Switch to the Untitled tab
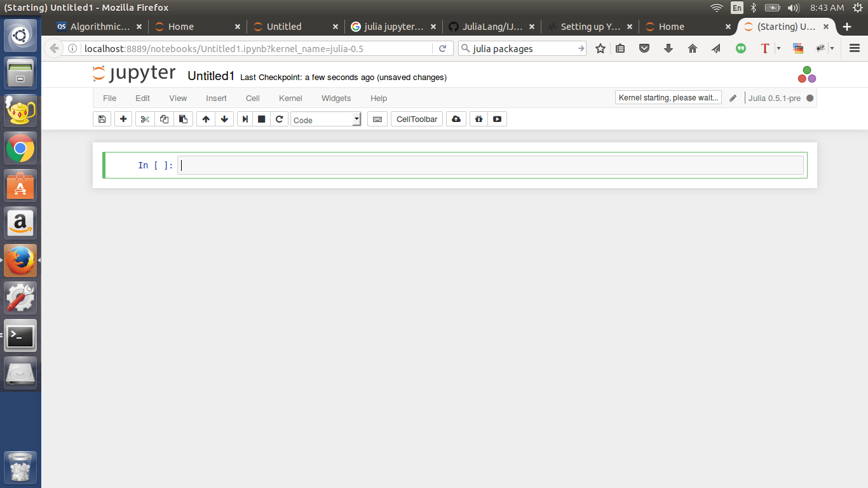The height and width of the screenshot is (488, 868). click(x=296, y=27)
